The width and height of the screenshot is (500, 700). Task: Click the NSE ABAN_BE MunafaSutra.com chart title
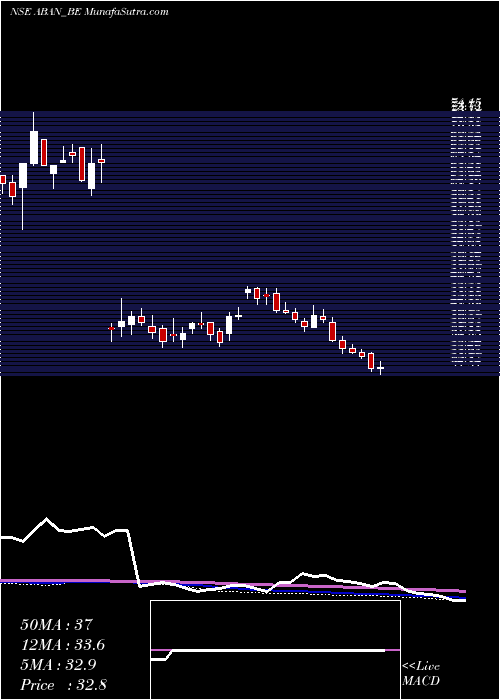(89, 12)
